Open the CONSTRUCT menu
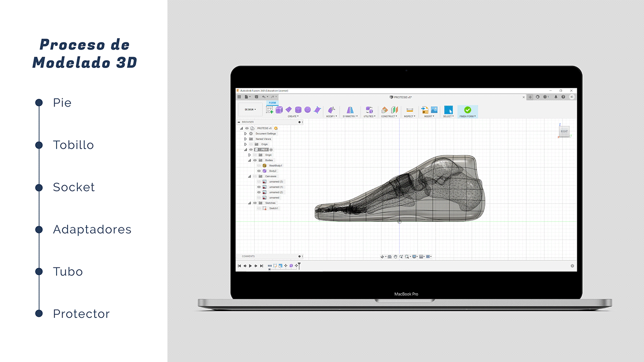Viewport: 644px width, 362px height. coord(390,116)
